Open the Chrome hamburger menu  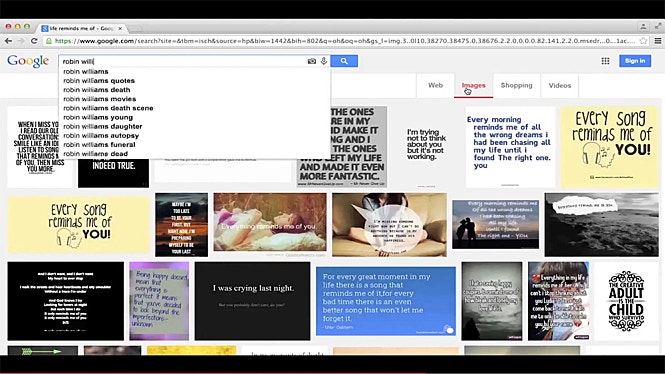658,41
